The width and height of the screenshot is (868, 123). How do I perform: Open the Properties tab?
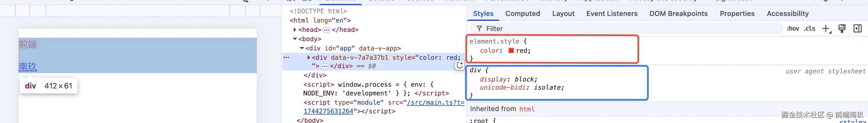pos(737,14)
